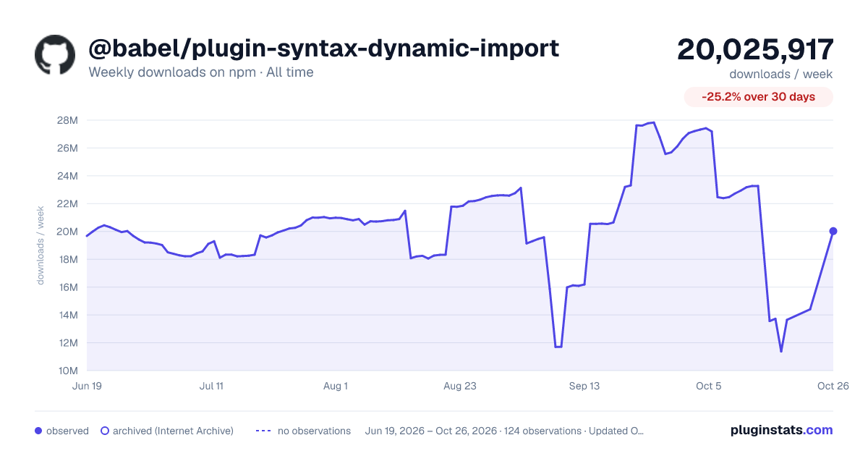Click the 24M y-axis label
Viewport: 868px width, 456px height.
coord(67,176)
